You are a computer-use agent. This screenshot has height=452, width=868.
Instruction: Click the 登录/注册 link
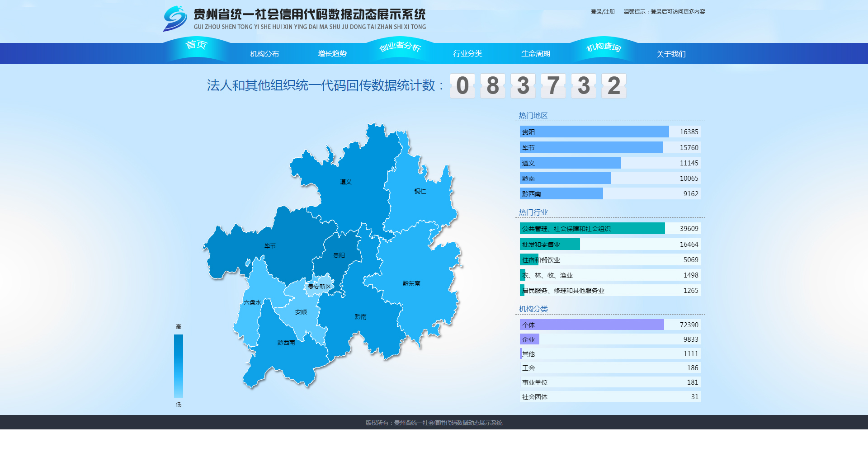point(603,12)
